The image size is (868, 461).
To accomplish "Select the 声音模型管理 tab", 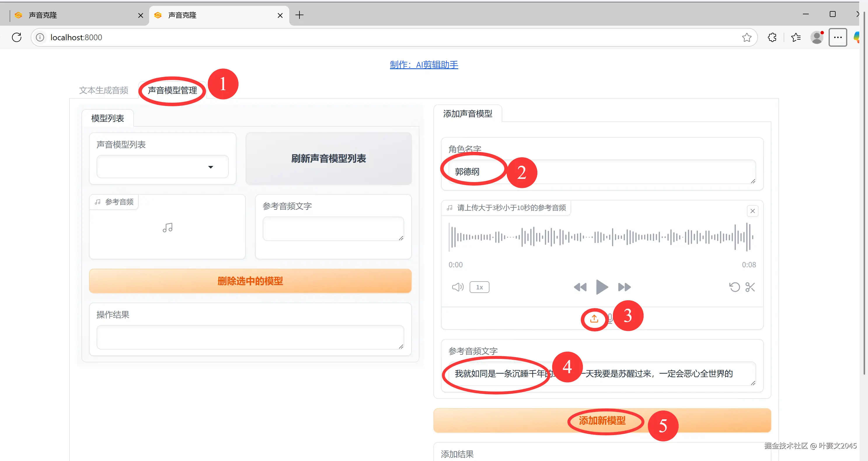I will pos(172,90).
